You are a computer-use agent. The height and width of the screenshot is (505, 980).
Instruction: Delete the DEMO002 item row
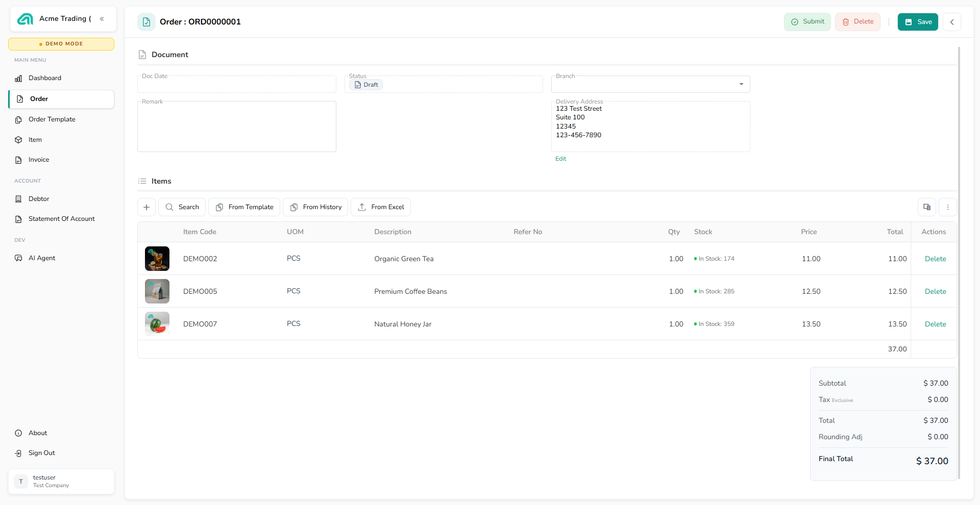[x=935, y=259]
